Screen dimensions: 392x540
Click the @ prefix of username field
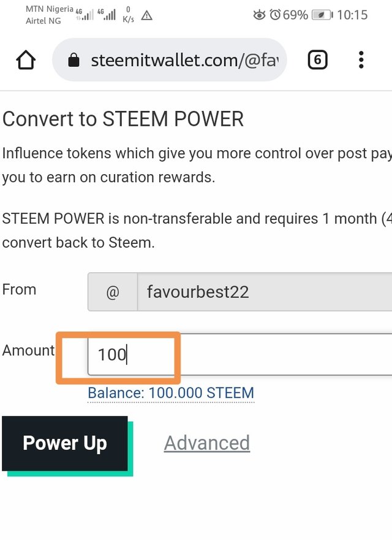tap(113, 292)
